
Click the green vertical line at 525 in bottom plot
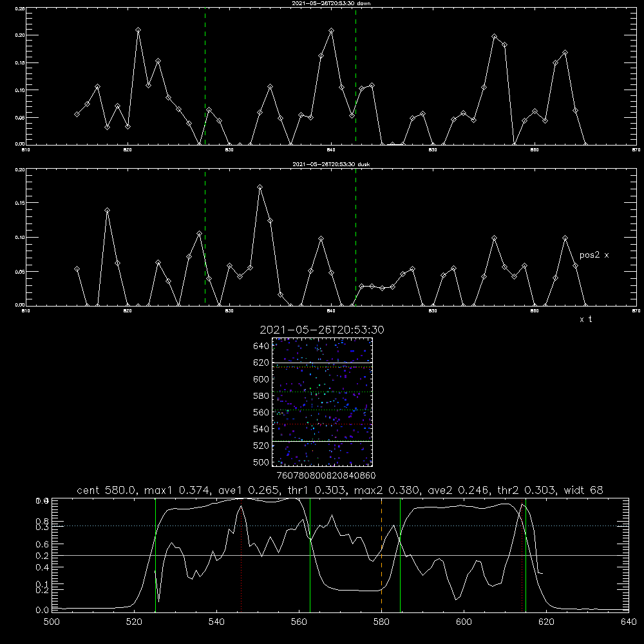[x=155, y=554]
